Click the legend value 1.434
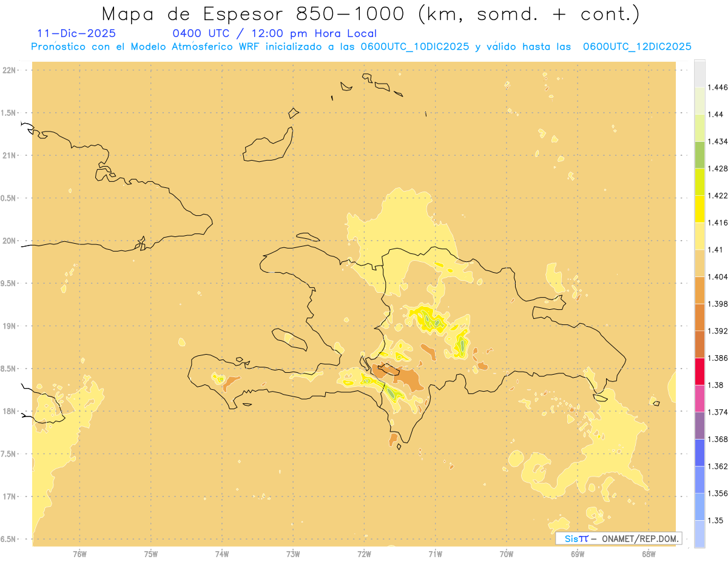The image size is (728, 562). pyautogui.click(x=718, y=141)
